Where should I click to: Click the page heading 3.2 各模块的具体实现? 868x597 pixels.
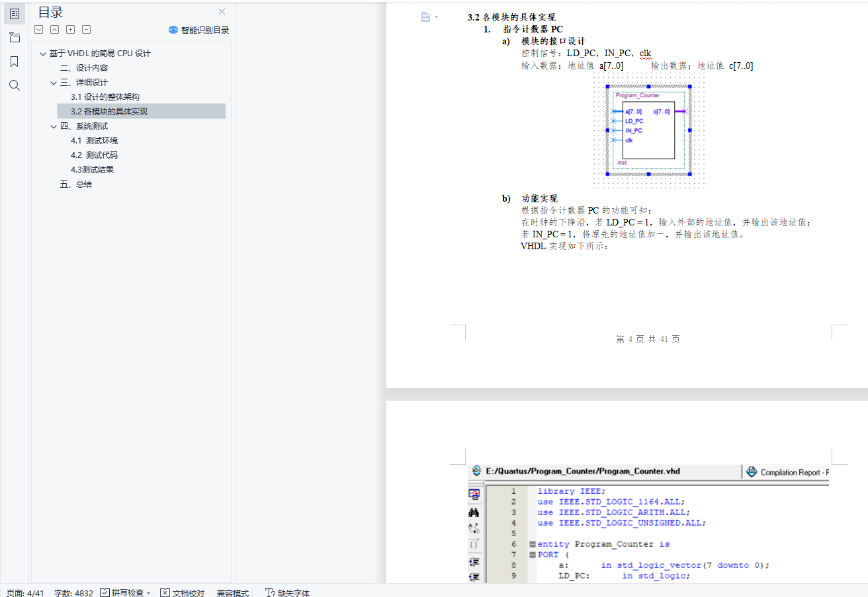pos(511,18)
